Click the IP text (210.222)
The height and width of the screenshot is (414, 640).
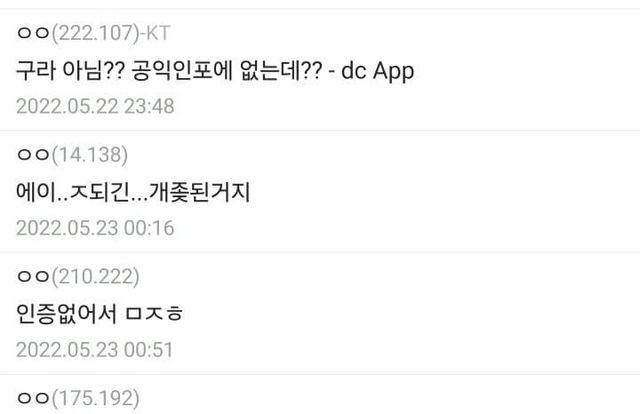coord(95,276)
